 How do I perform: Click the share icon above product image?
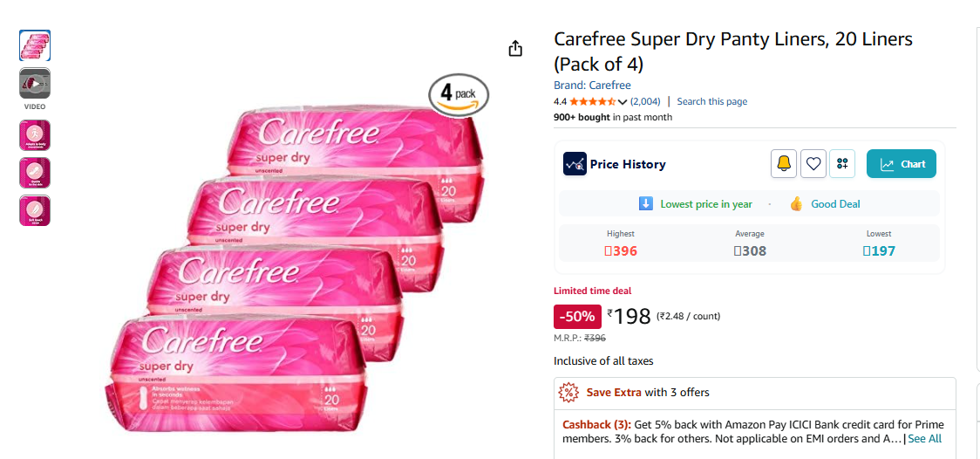515,48
